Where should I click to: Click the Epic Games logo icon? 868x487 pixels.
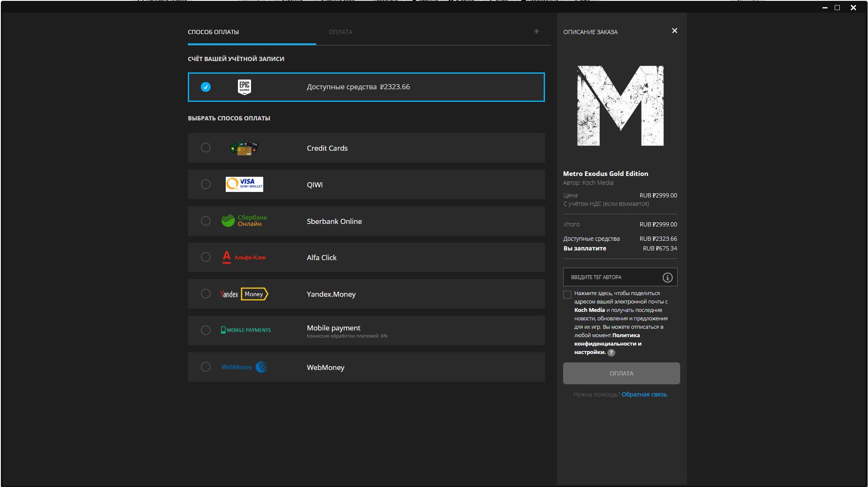[244, 87]
